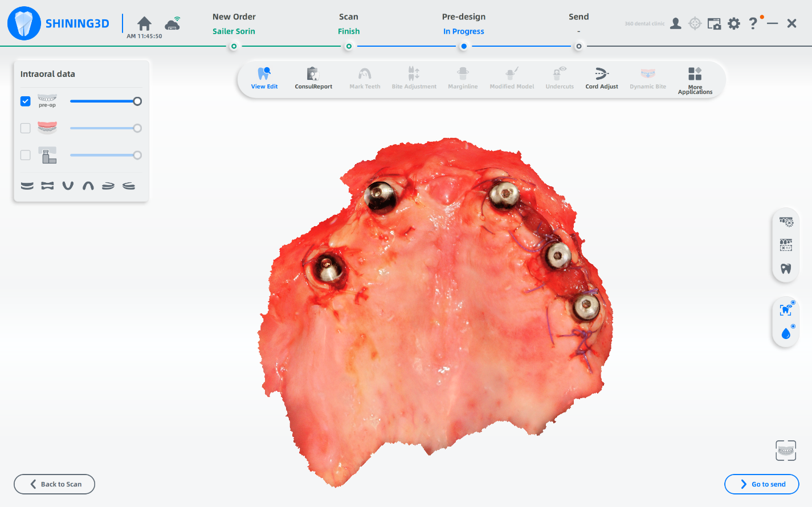812x507 pixels.
Task: Click the Go to send button
Action: tap(761, 484)
